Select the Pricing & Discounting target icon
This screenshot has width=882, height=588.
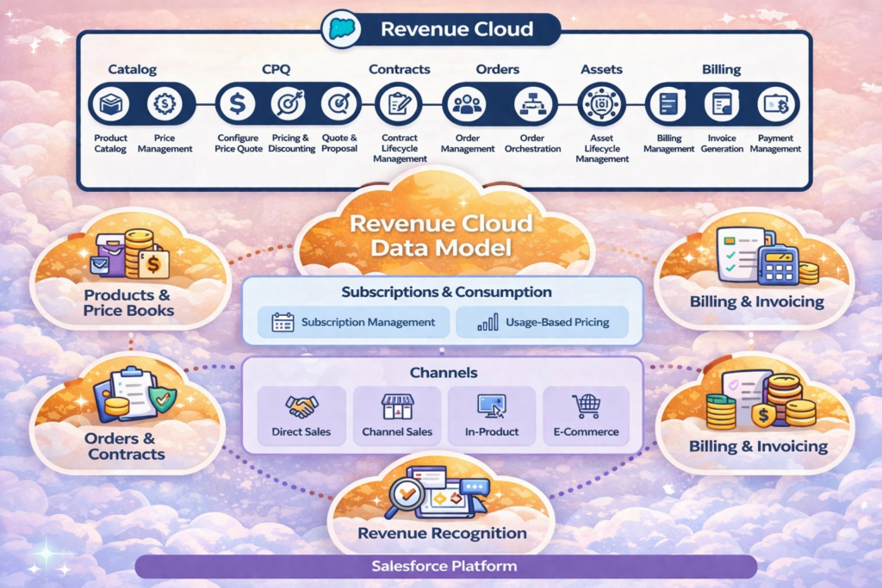(x=291, y=105)
